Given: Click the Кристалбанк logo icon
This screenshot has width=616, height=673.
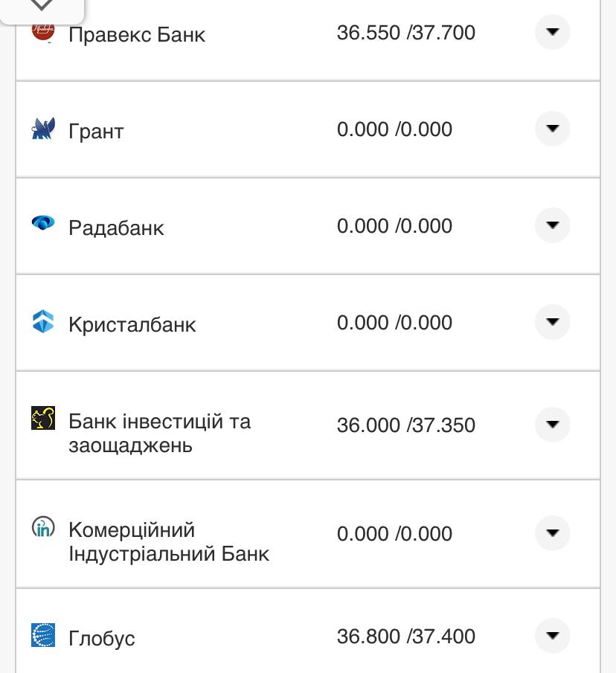Looking at the screenshot, I should [43, 321].
